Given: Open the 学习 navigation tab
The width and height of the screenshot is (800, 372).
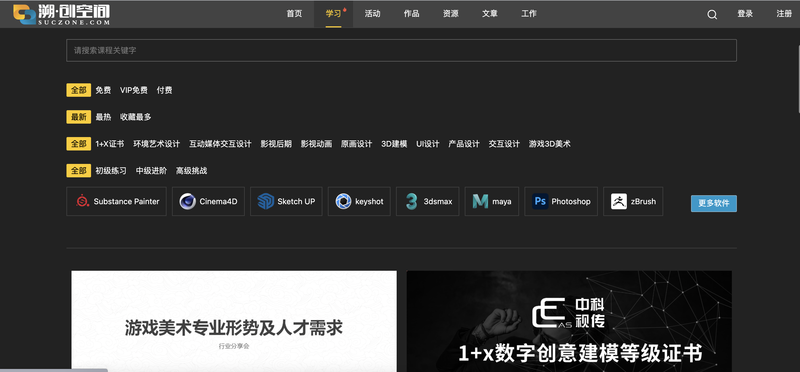Looking at the screenshot, I should click(333, 14).
